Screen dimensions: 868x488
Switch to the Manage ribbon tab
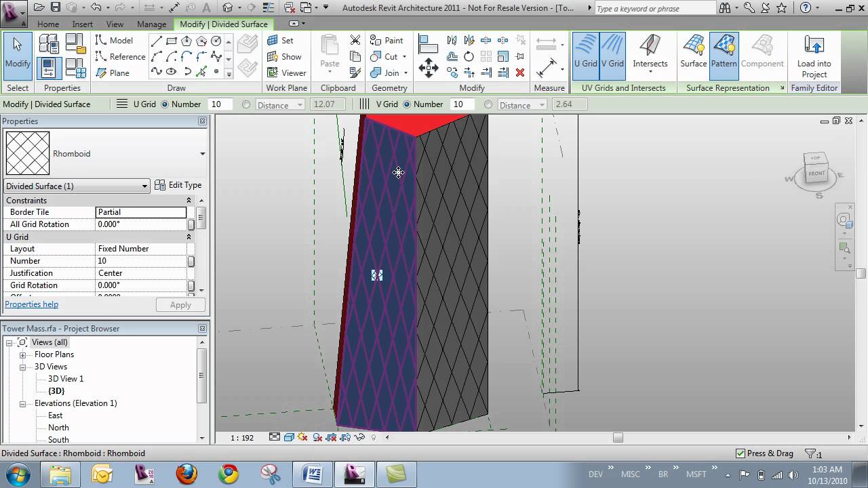click(151, 24)
